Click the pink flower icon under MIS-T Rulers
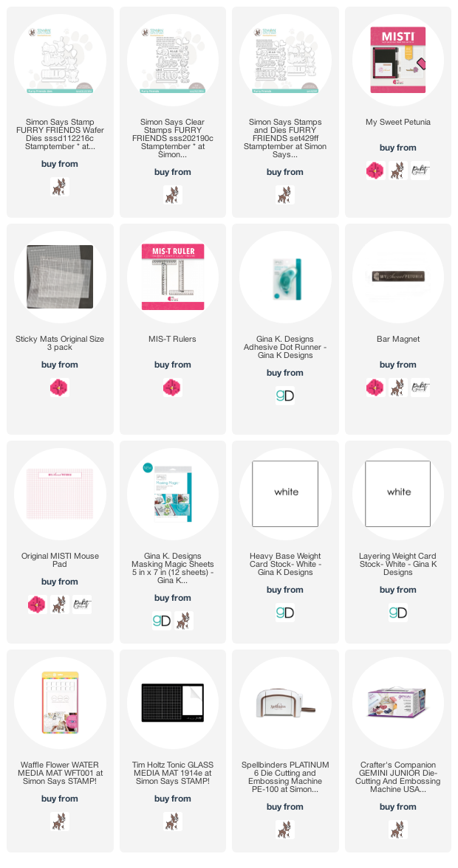 (173, 387)
